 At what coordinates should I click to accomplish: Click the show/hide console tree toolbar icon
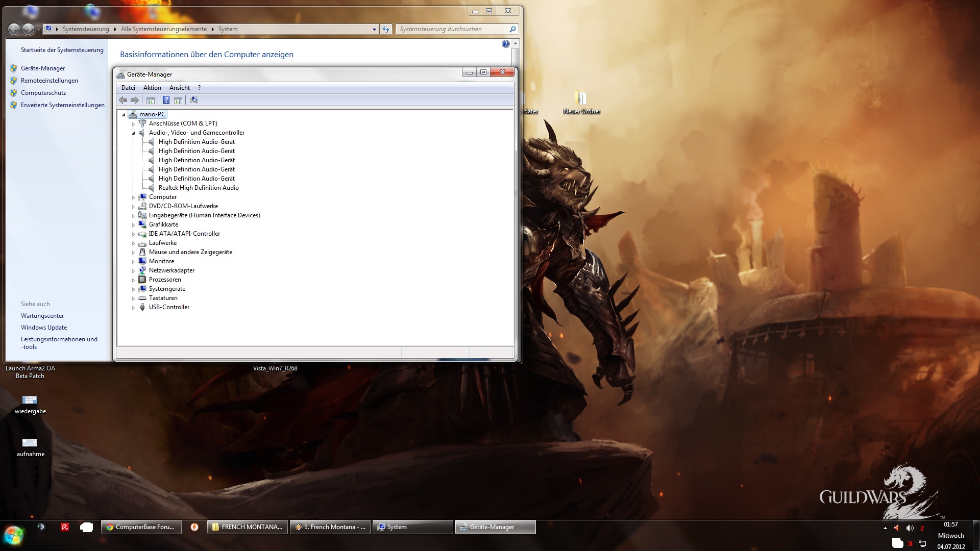pyautogui.click(x=150, y=100)
